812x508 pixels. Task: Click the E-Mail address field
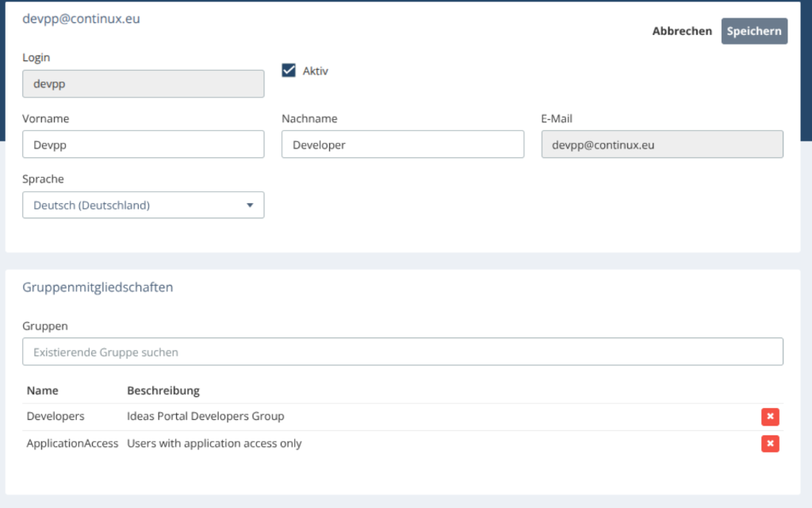point(662,144)
